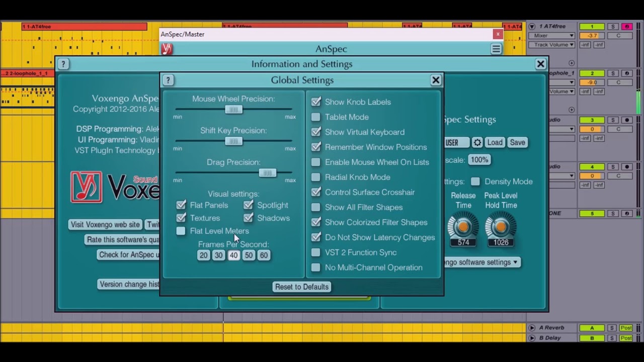This screenshot has width=644, height=362.
Task: Solo track 4
Action: [x=613, y=167]
